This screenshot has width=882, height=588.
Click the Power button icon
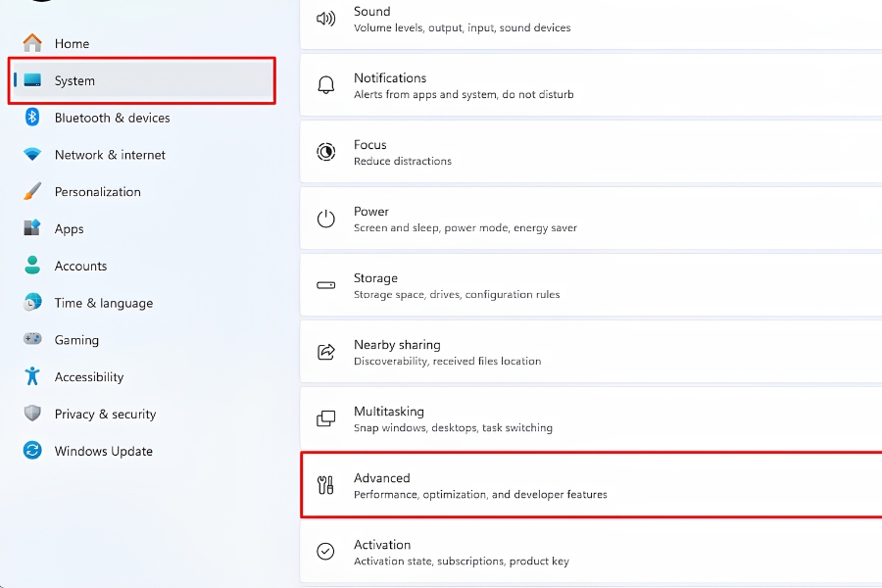[x=325, y=219]
